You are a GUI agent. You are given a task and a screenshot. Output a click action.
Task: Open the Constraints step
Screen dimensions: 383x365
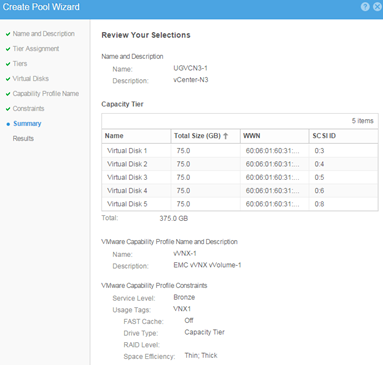click(x=28, y=109)
